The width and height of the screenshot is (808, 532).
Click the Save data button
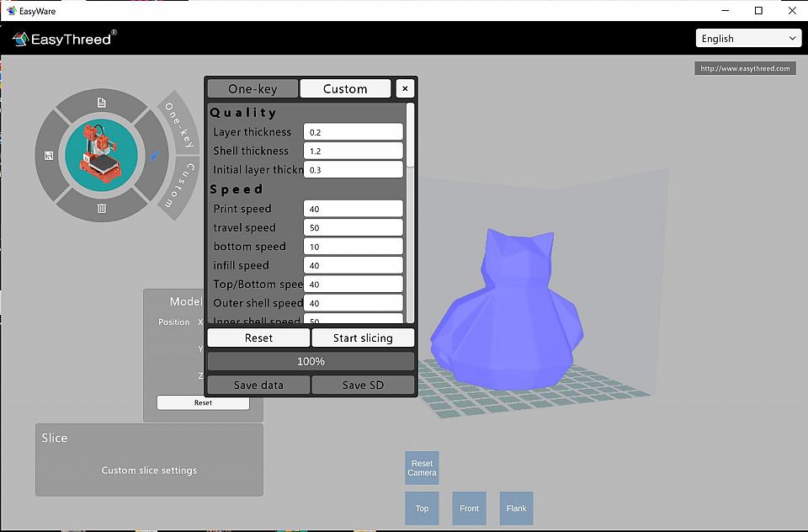(258, 385)
